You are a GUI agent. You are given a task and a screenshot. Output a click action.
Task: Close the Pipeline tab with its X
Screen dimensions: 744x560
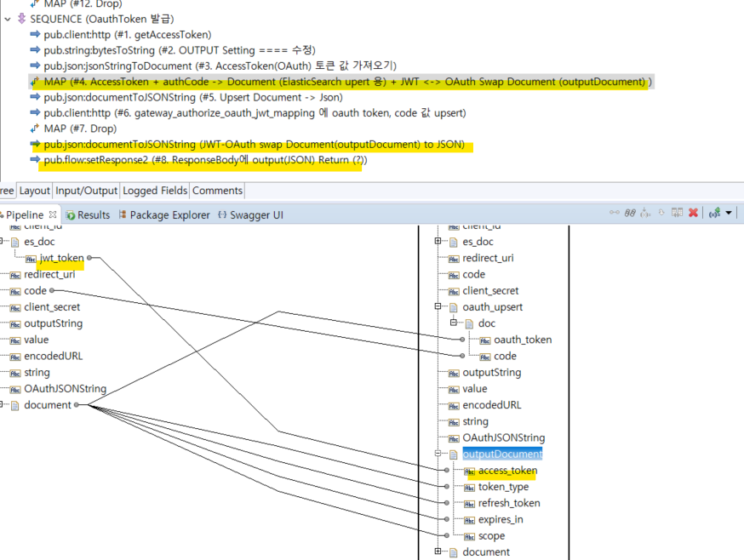pyautogui.click(x=53, y=215)
